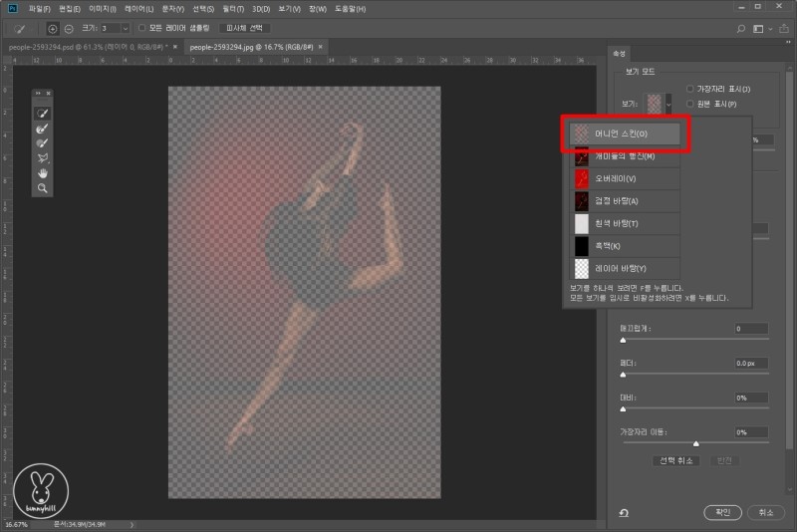The height and width of the screenshot is (532, 797).
Task: Click the subtract-from-selection minus icon
Action: (68, 29)
